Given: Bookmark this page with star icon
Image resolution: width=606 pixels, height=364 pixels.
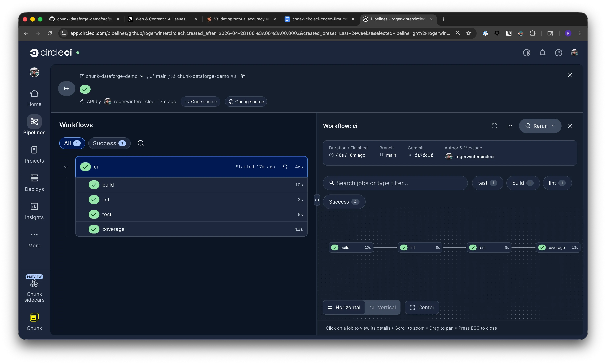Looking at the screenshot, I should [468, 33].
